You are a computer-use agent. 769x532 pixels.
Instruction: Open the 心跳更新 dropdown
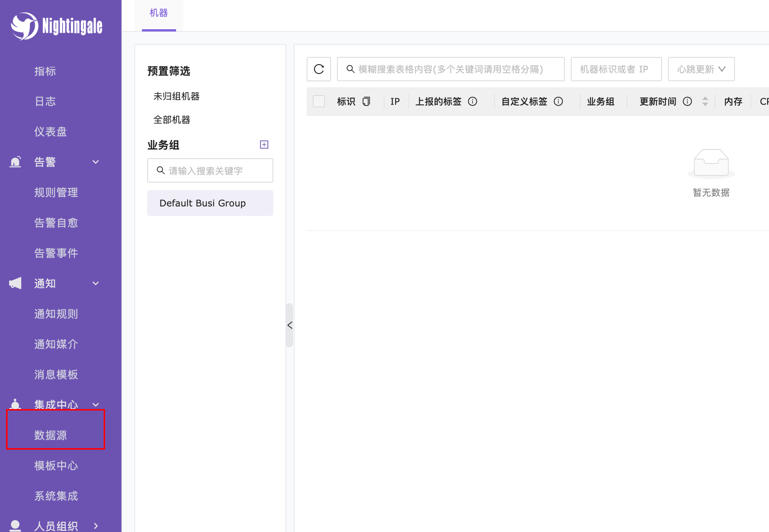point(701,69)
